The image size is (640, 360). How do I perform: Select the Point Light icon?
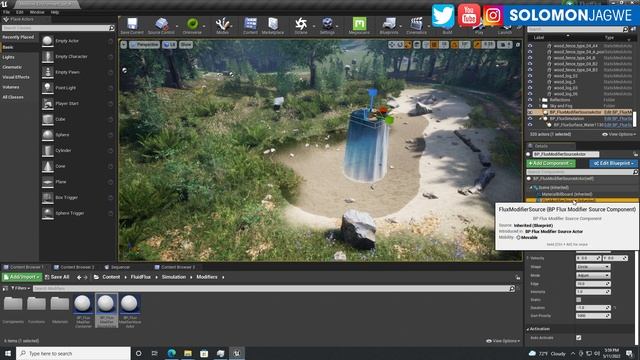point(48,88)
